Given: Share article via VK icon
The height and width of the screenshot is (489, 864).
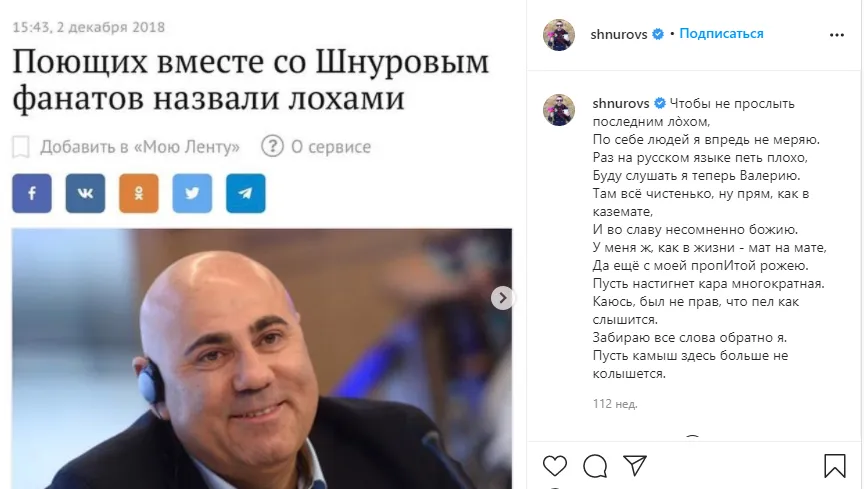Looking at the screenshot, I should [x=85, y=194].
